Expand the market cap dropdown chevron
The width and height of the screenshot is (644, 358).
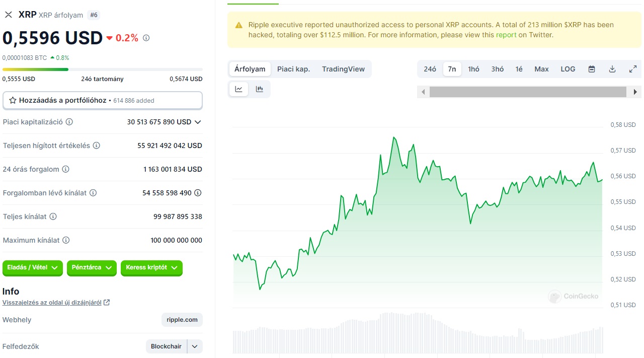tap(198, 122)
